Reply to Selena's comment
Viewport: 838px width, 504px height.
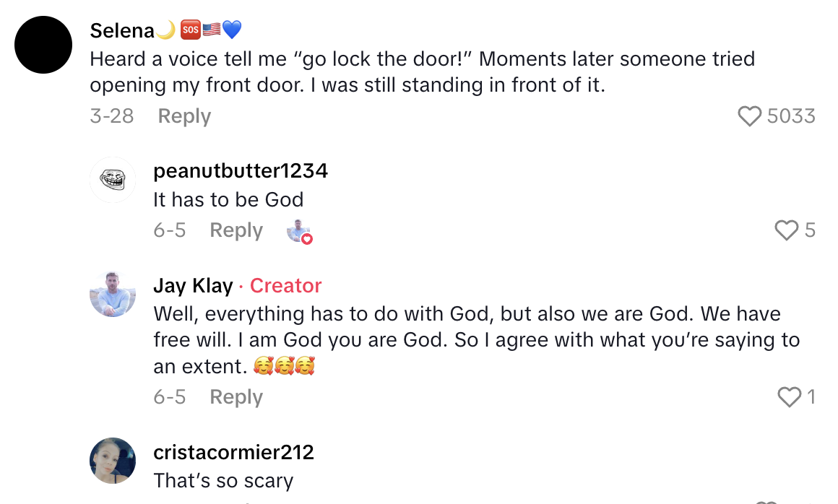click(x=184, y=116)
